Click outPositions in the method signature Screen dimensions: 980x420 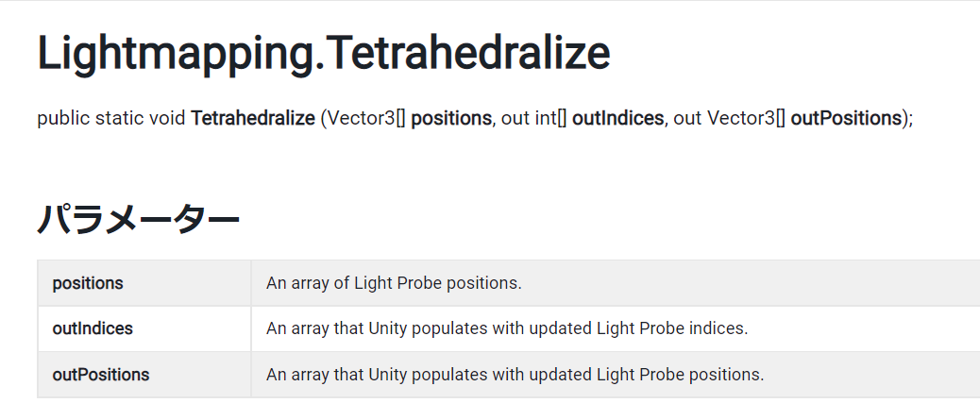coord(846,117)
